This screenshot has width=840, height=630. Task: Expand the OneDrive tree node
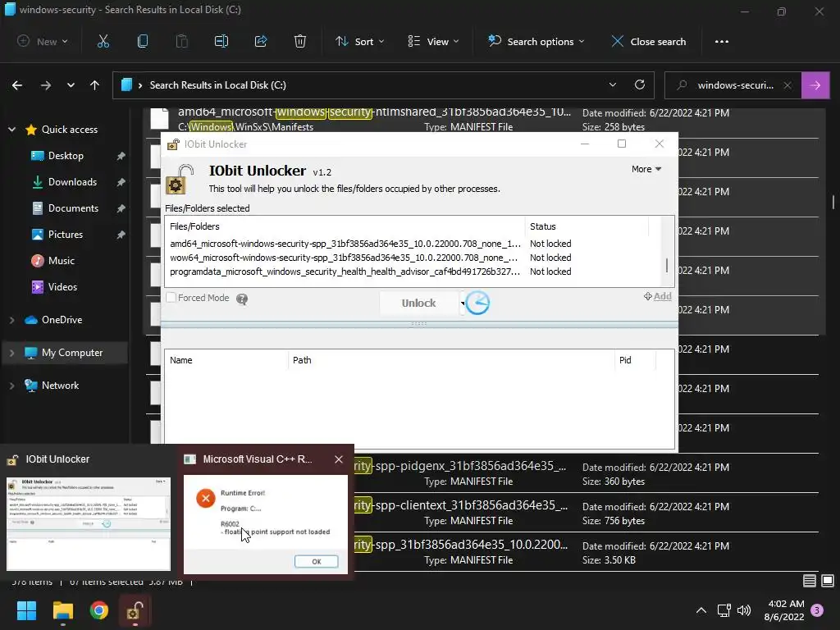(11, 320)
